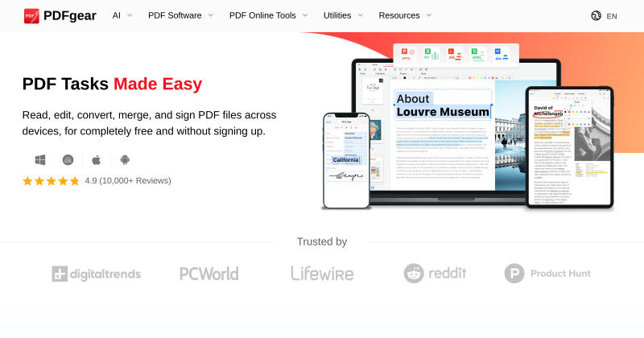This screenshot has width=644, height=338.
Task: Open the Resources menu
Action: 399,15
